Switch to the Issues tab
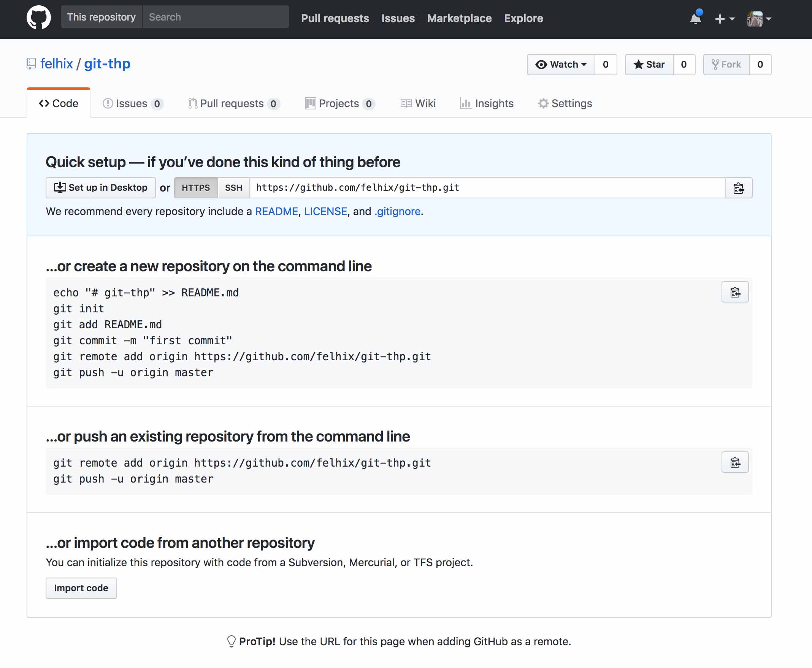 (133, 103)
